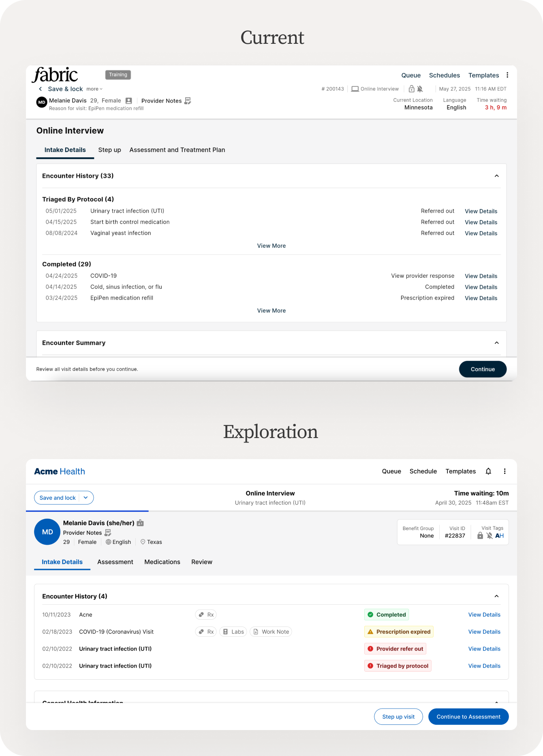Click the Provider Notes icon in Fabric header

188,101
